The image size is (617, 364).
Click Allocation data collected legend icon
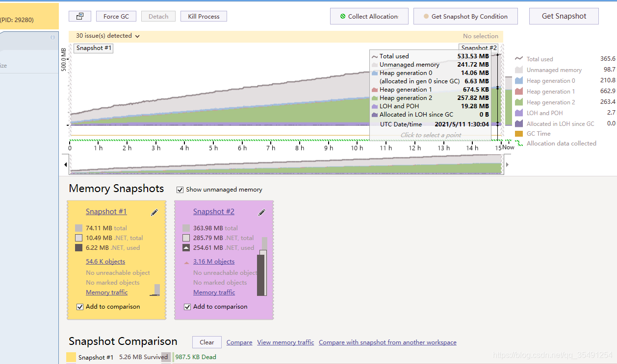point(519,144)
